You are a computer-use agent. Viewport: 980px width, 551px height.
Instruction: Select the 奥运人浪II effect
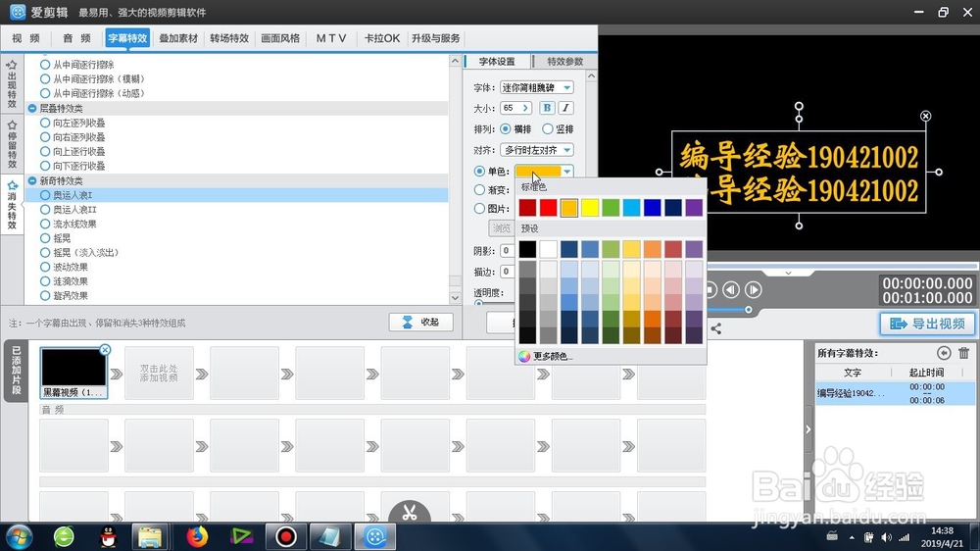[x=69, y=210]
